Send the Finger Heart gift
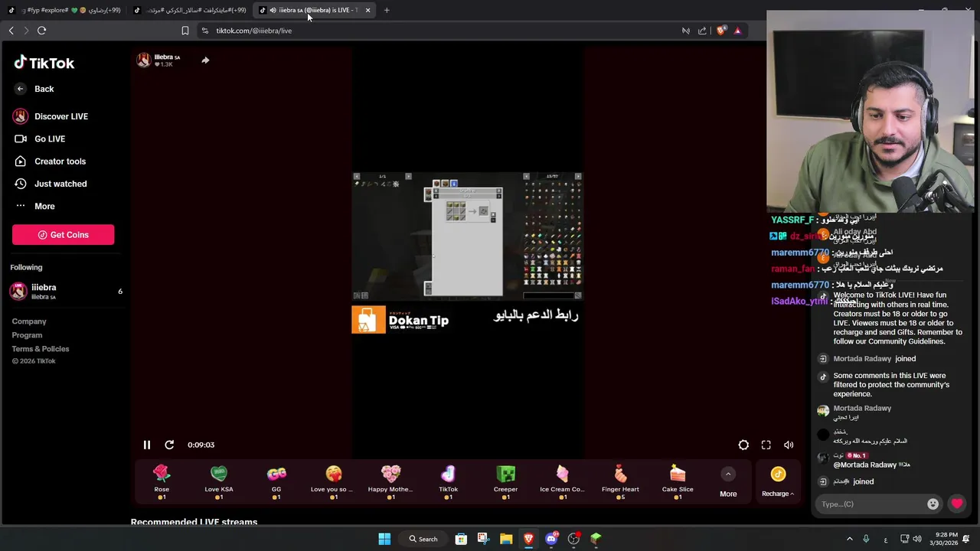The width and height of the screenshot is (980, 551). (x=620, y=482)
